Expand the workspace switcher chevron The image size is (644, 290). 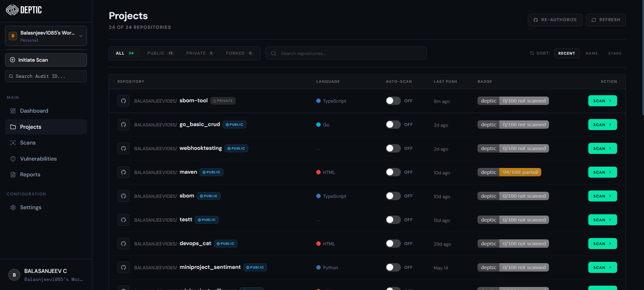81,36
